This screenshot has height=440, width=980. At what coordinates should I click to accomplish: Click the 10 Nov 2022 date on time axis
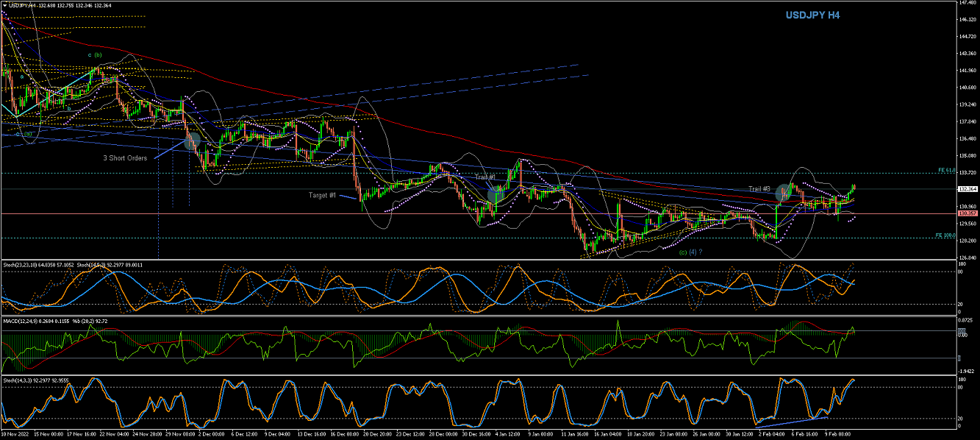click(x=17, y=435)
